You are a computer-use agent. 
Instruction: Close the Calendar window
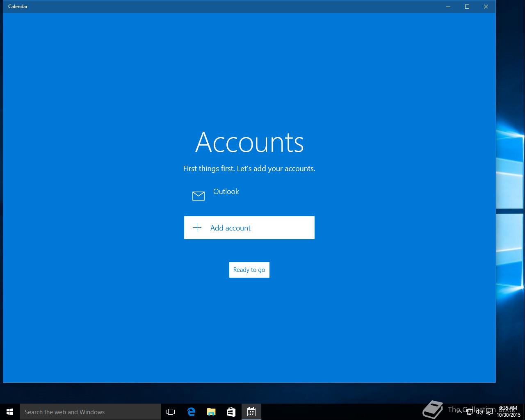click(x=486, y=7)
